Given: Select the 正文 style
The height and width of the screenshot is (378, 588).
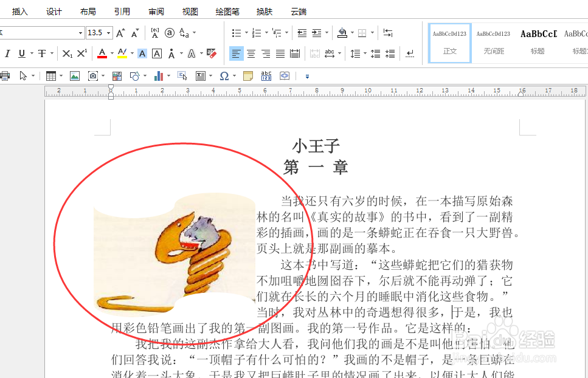Looking at the screenshot, I should 449,43.
